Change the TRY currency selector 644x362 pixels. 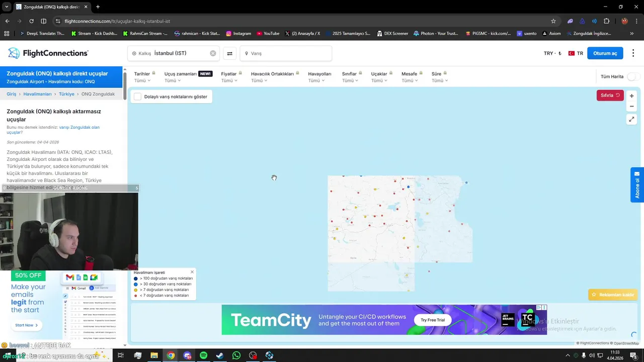click(x=552, y=53)
